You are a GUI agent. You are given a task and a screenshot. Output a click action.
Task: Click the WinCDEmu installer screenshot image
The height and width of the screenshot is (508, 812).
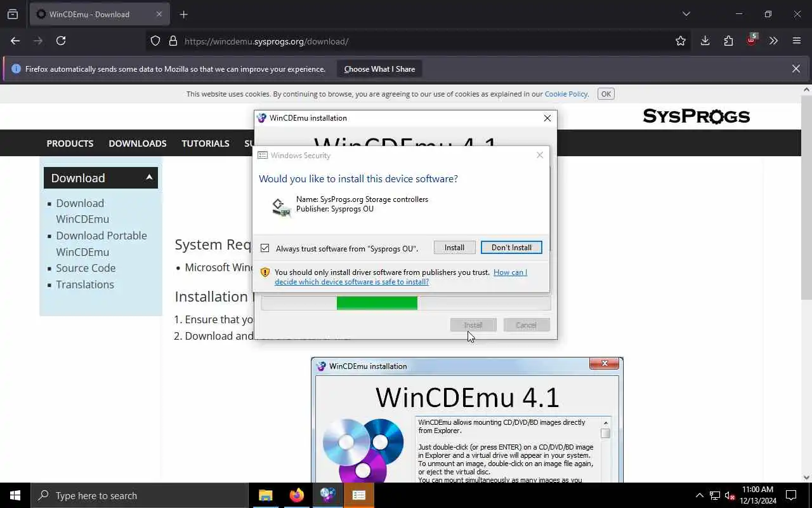tap(467, 420)
